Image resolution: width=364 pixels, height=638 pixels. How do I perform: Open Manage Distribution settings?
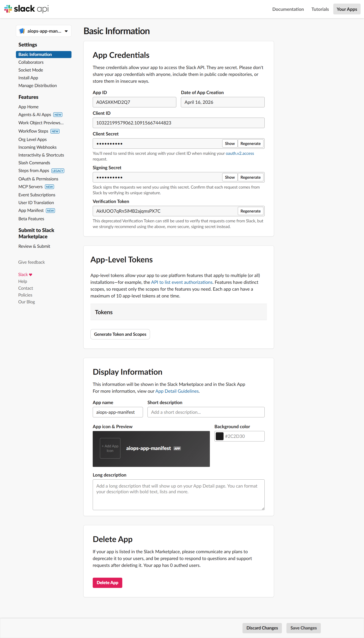tap(38, 86)
